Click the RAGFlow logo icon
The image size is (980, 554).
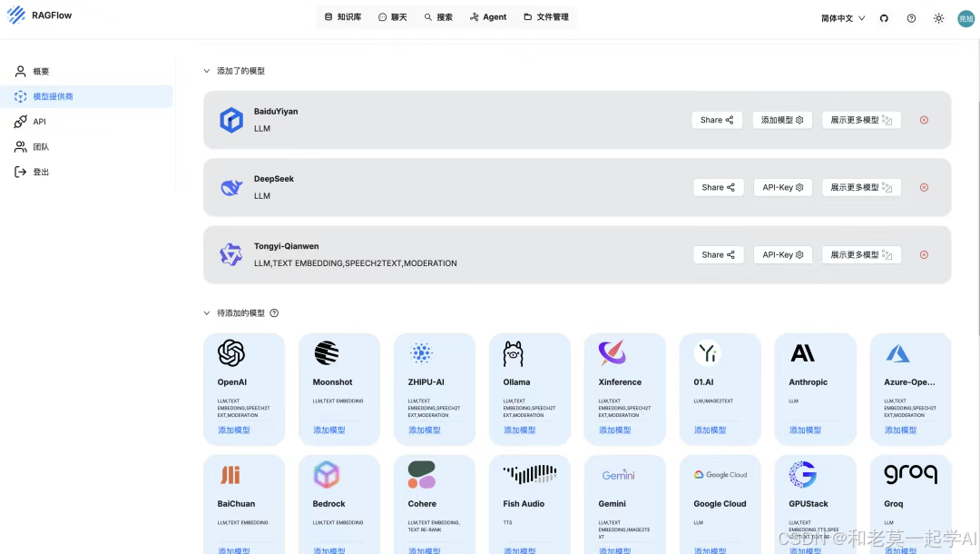point(16,15)
